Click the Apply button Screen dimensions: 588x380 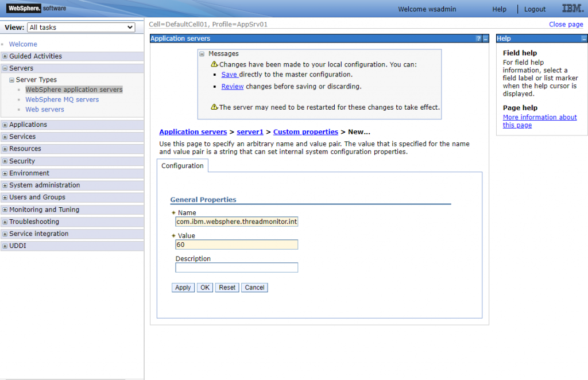pyautogui.click(x=183, y=288)
